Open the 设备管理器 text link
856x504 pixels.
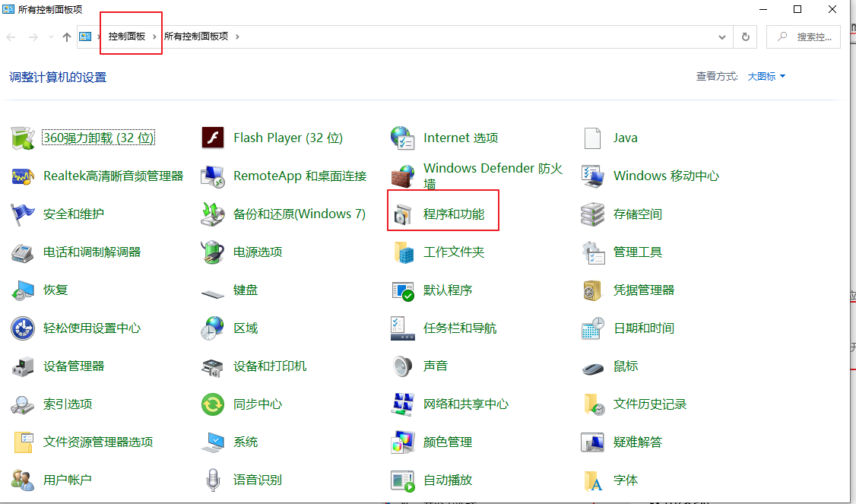click(x=74, y=366)
